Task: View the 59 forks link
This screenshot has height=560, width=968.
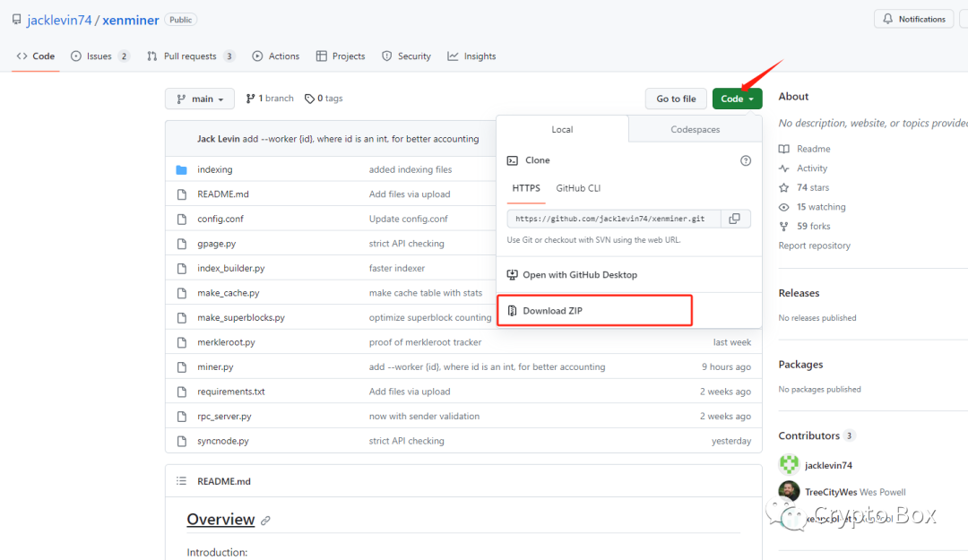Action: point(814,226)
